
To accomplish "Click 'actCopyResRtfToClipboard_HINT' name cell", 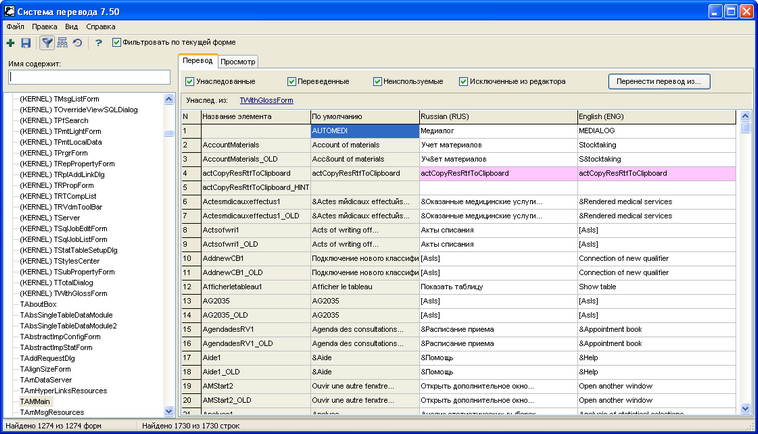I will (x=256, y=188).
